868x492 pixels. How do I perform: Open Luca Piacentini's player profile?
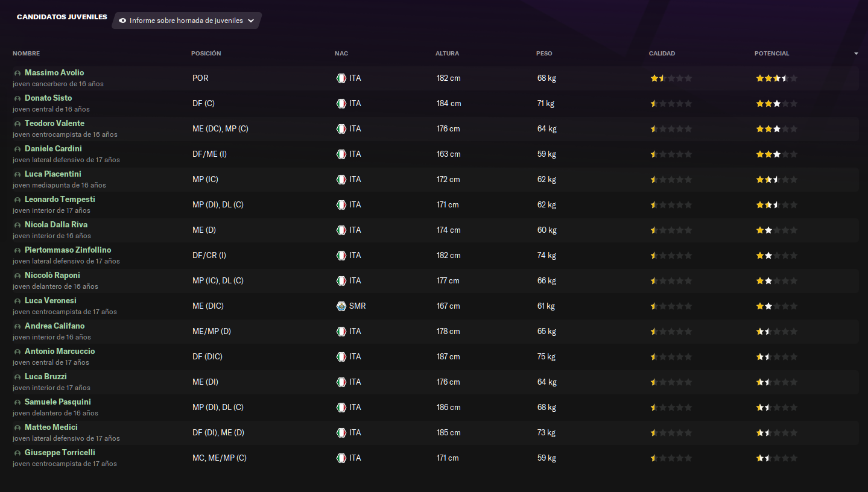click(53, 174)
